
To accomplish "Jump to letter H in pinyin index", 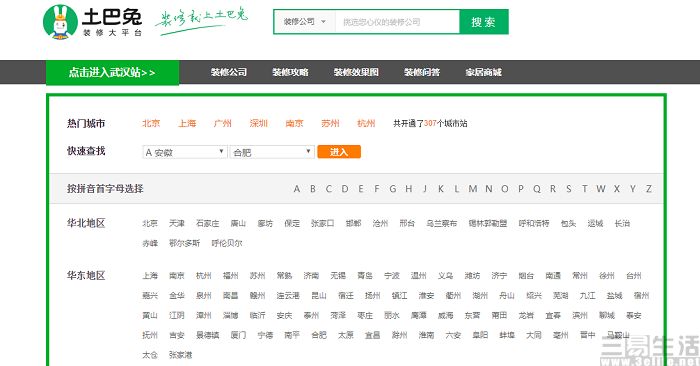I will click(x=408, y=189).
